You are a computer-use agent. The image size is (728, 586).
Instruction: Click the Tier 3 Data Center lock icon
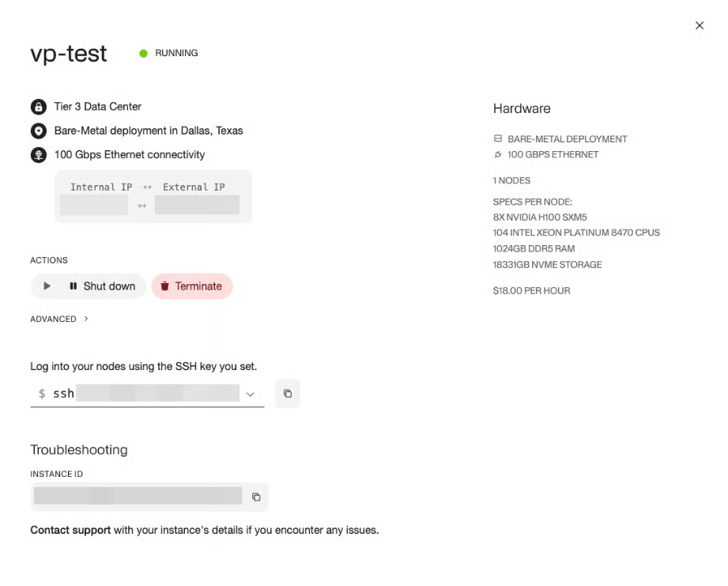[38, 107]
